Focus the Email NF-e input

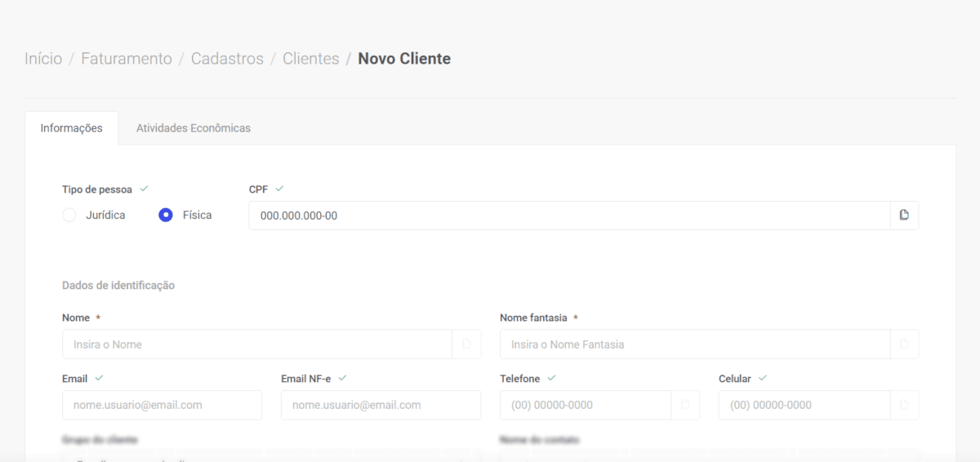pyautogui.click(x=381, y=405)
